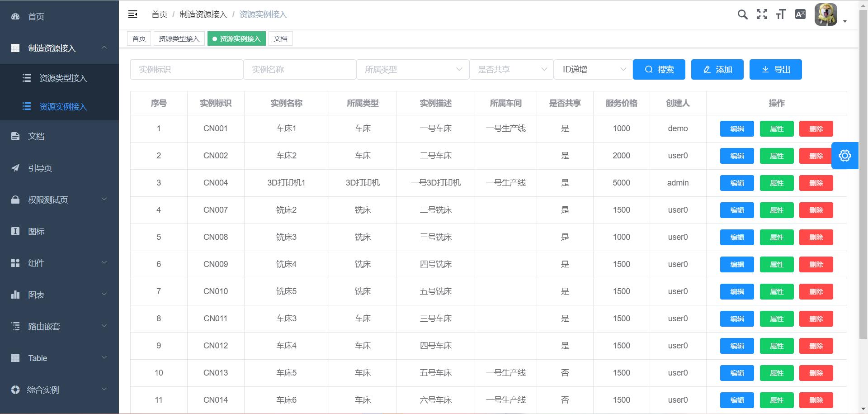Viewport: 868px width, 414px height.
Task: Open the font size selector icon
Action: pyautogui.click(x=781, y=14)
